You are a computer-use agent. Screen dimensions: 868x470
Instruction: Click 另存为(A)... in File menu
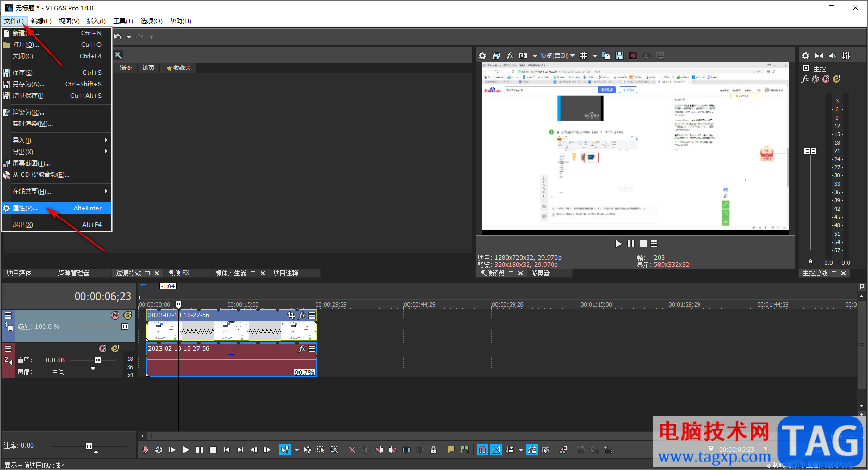[x=56, y=84]
